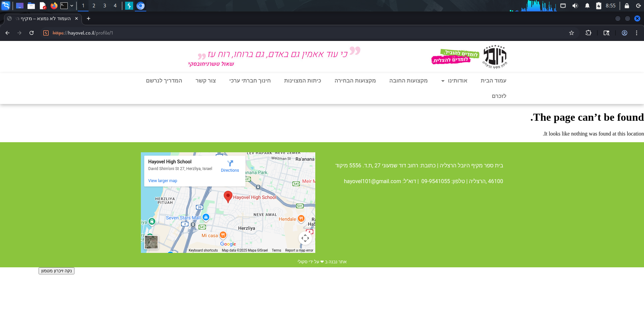Viewport: 644px width, 324px height.
Task: Click the lock screen icon
Action: (627, 6)
